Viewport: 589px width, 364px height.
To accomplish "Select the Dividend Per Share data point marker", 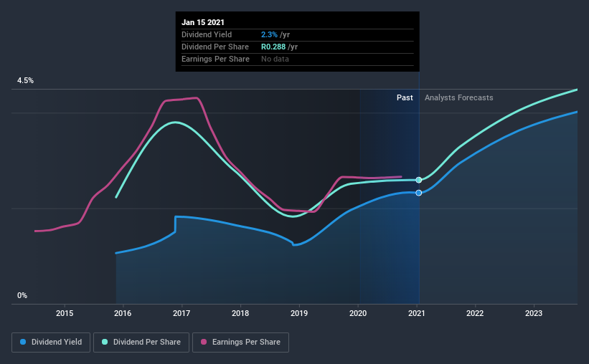I will (x=419, y=180).
